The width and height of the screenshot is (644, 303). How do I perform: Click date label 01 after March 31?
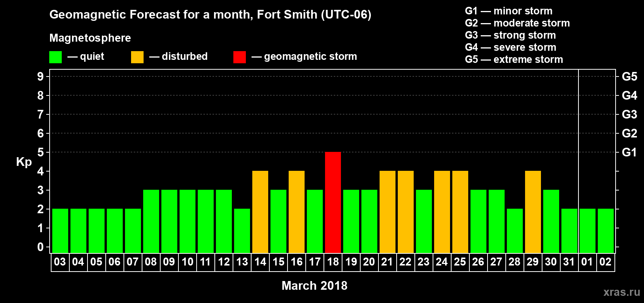588,262
